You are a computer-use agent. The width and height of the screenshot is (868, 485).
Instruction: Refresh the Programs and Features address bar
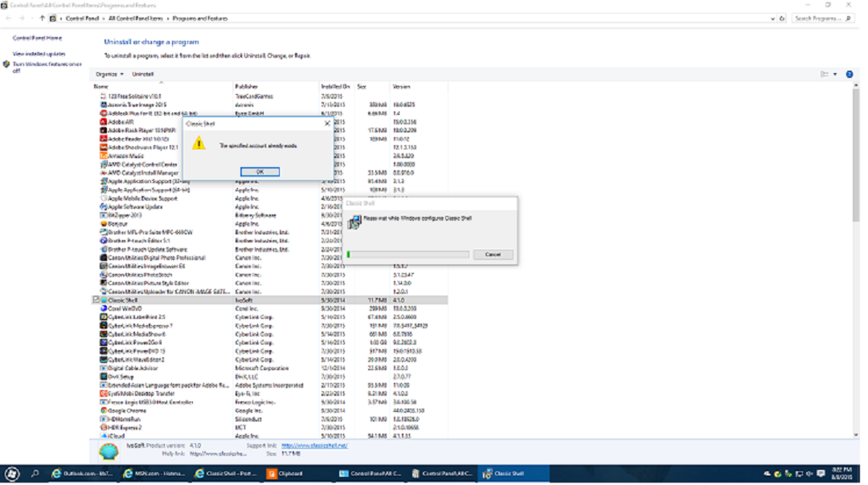tap(782, 18)
